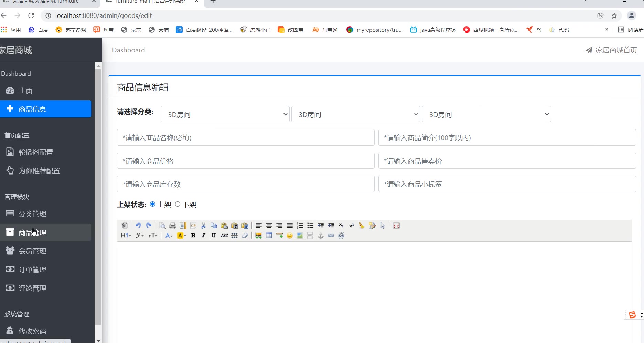Remove formatting with eraser icon

[245, 236]
